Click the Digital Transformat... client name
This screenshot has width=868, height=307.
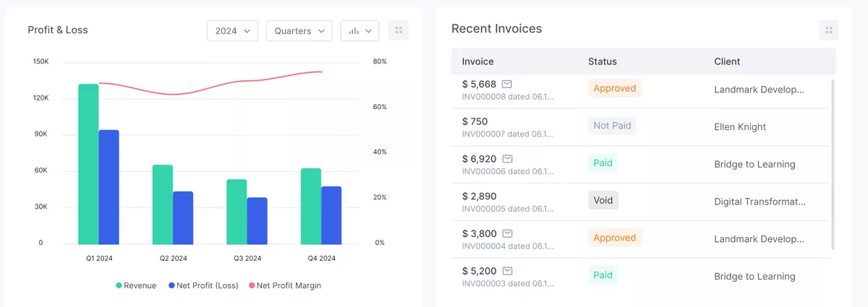759,202
